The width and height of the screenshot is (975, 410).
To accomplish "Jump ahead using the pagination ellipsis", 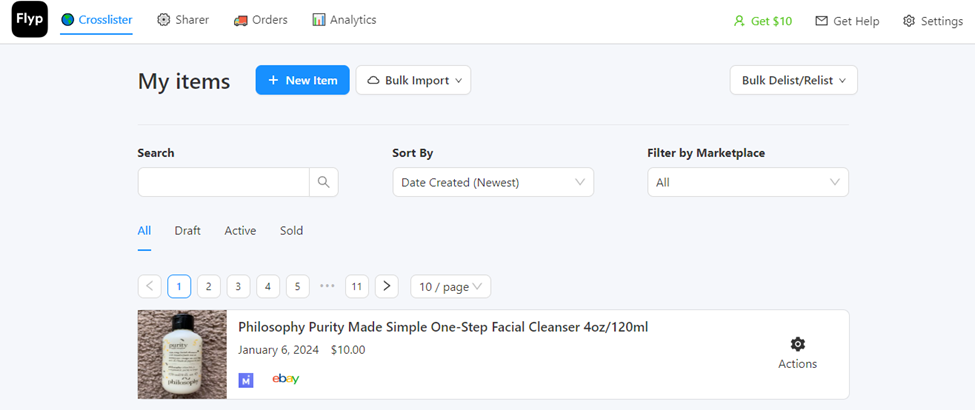I will tap(327, 286).
